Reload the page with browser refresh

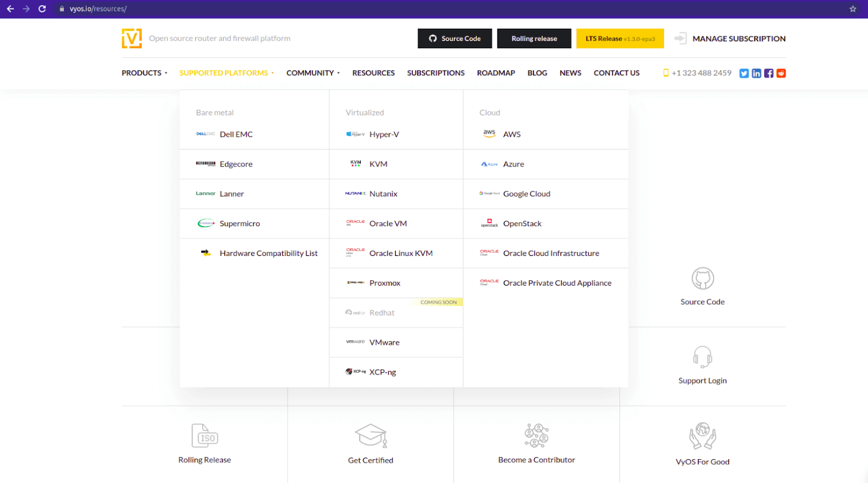point(42,9)
